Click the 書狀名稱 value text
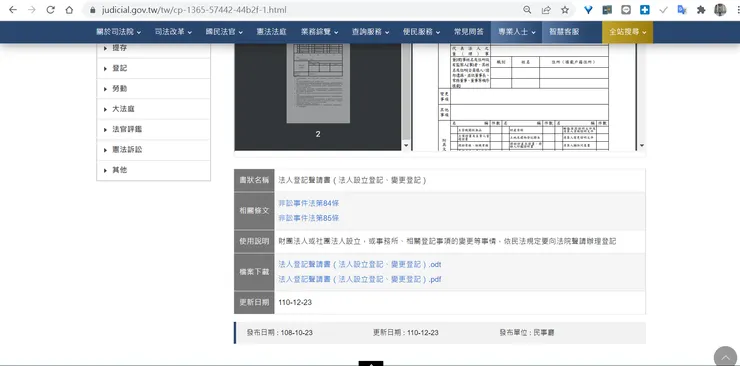This screenshot has width=740, height=366. coord(353,180)
